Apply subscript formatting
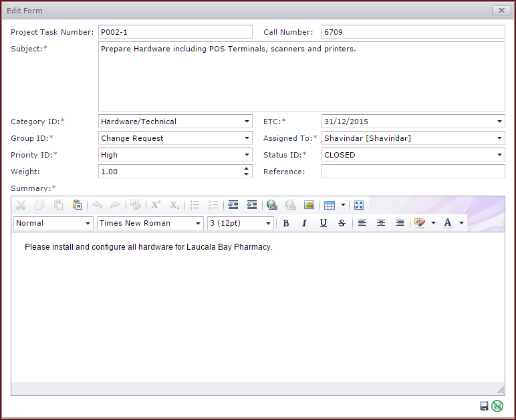This screenshot has height=420, width=516. 174,205
